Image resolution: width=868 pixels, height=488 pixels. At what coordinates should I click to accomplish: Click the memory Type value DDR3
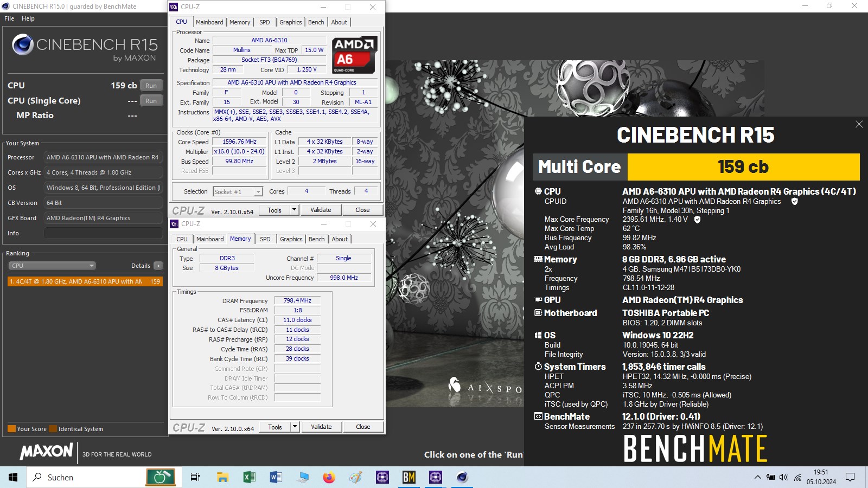coord(227,258)
